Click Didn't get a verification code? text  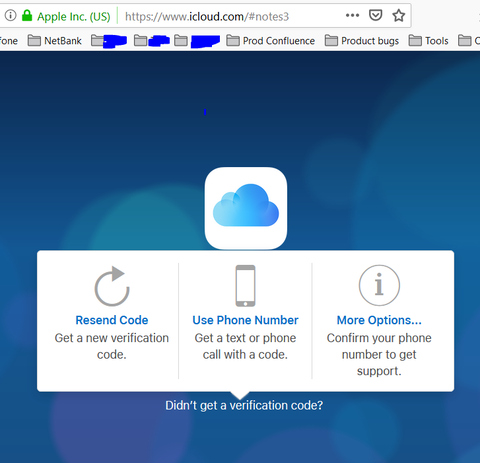point(244,405)
